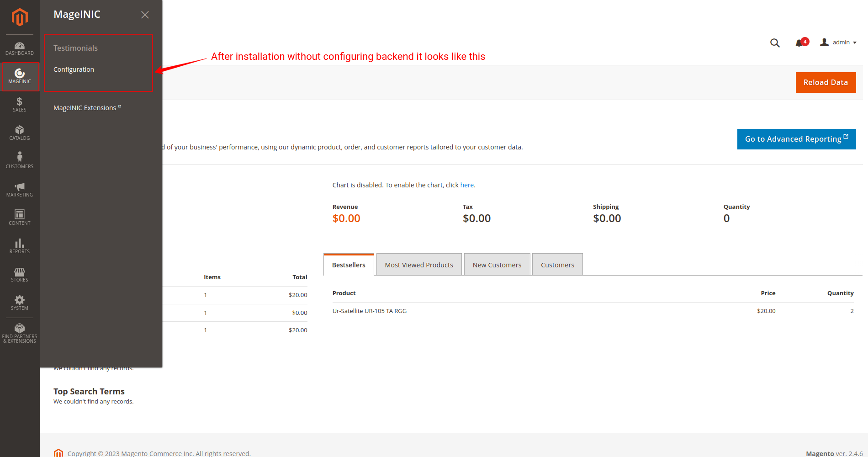Click the 'here' link to enable chart

466,185
